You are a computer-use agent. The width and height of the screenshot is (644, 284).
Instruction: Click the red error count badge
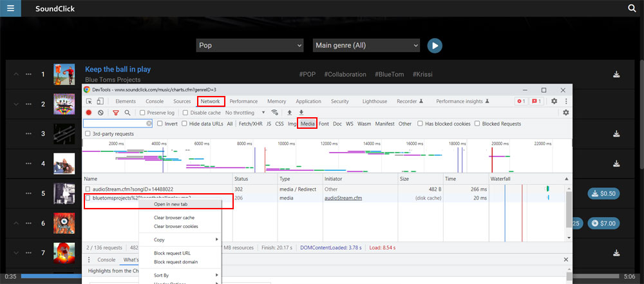click(521, 101)
